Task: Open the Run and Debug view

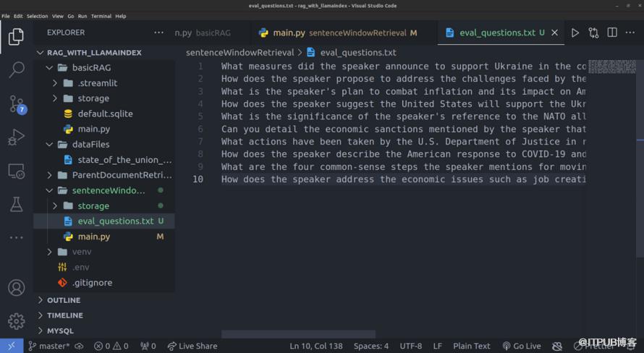Action: pos(16,137)
